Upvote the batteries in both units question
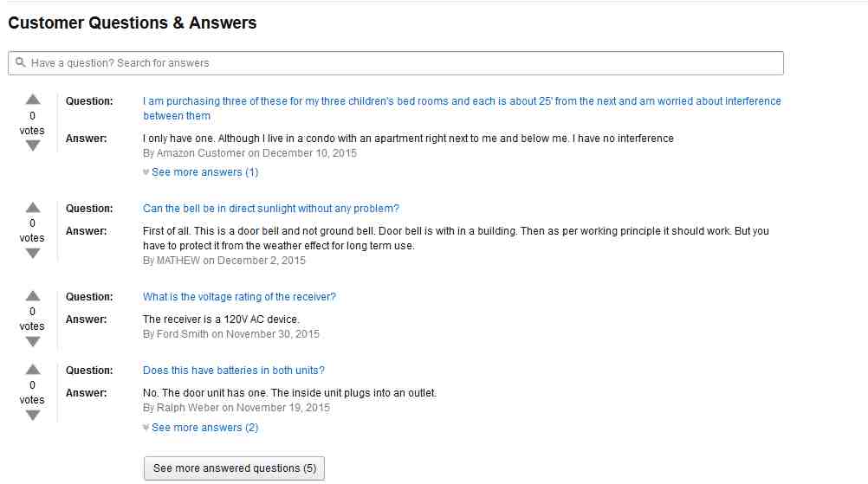 click(x=33, y=370)
